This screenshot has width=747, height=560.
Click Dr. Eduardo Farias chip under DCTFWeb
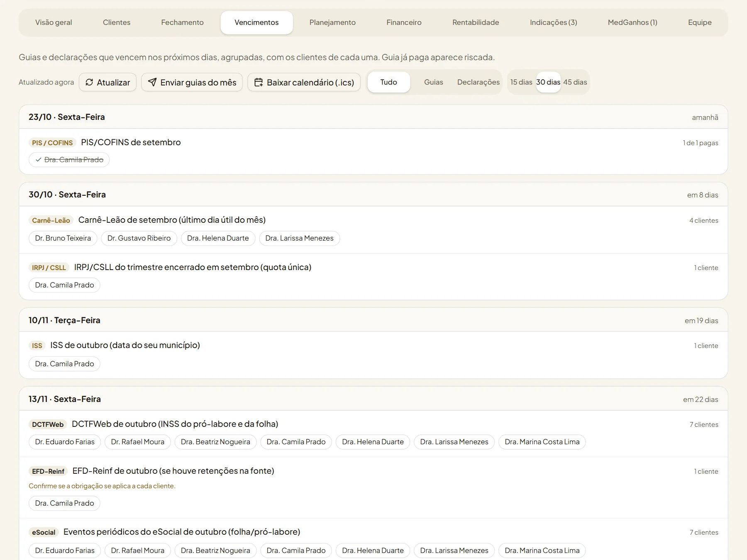coord(65,442)
